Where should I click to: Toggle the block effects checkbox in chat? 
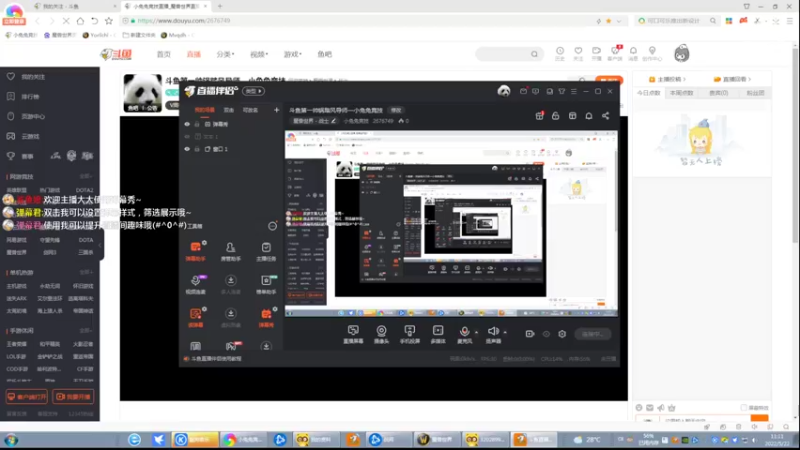[x=743, y=408]
